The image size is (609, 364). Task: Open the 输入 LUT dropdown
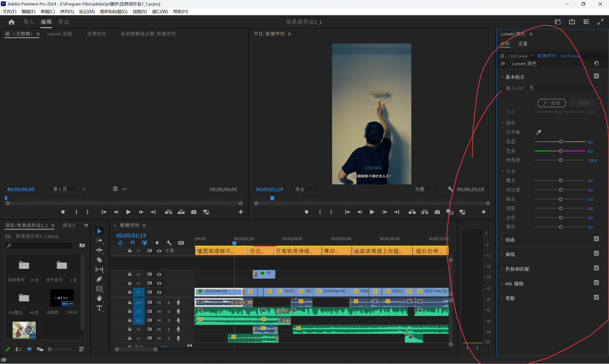pyautogui.click(x=563, y=88)
